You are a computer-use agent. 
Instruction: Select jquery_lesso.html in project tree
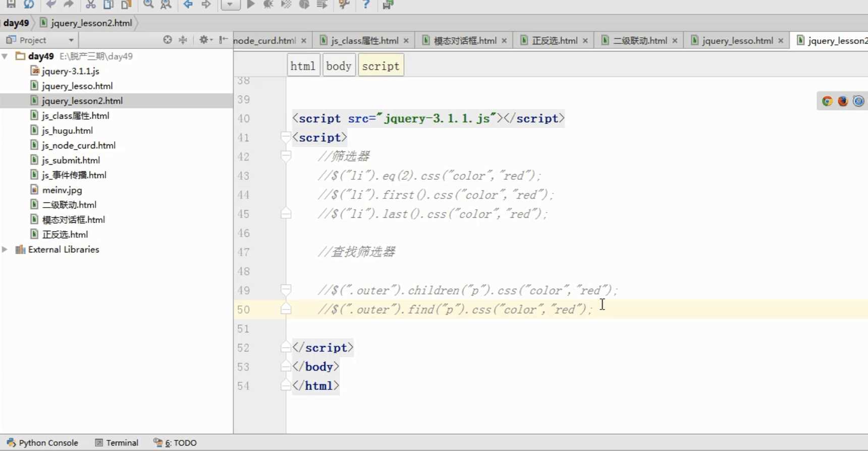coord(71,86)
